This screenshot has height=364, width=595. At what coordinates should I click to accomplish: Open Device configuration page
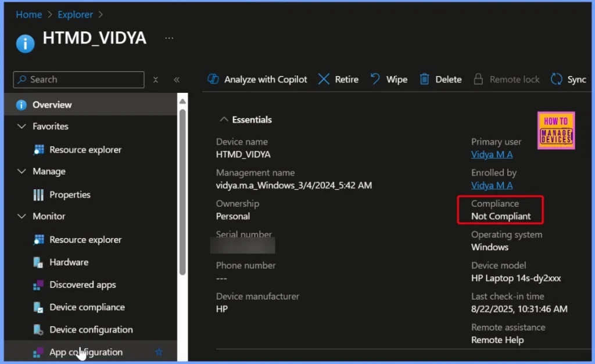[90, 330]
